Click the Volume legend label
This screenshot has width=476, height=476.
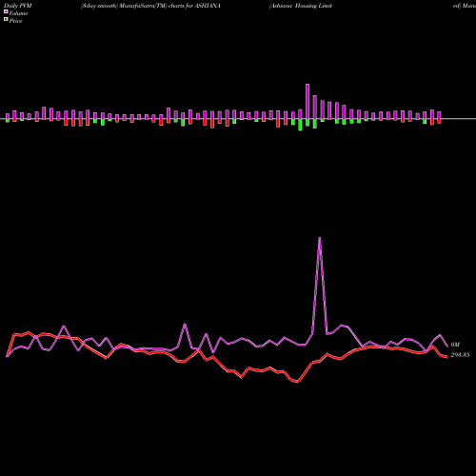tap(18, 13)
